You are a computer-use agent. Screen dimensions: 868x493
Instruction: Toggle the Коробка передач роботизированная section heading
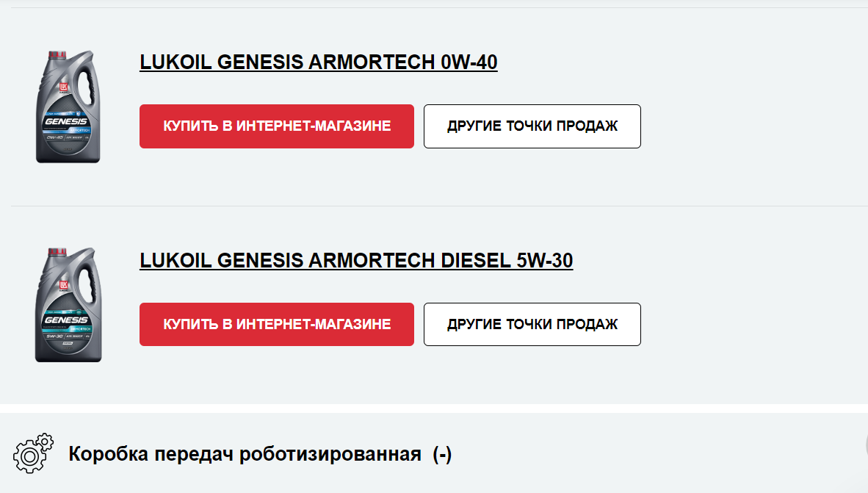point(245,454)
